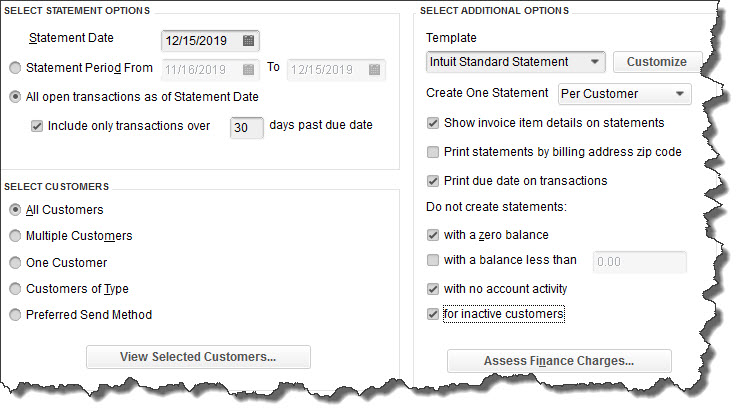This screenshot has width=746, height=420.
Task: Open calendar icon for period end date
Action: coord(374,69)
